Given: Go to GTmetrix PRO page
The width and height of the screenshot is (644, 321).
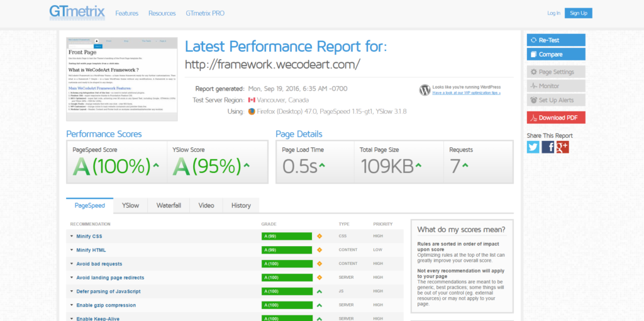Looking at the screenshot, I should click(205, 13).
